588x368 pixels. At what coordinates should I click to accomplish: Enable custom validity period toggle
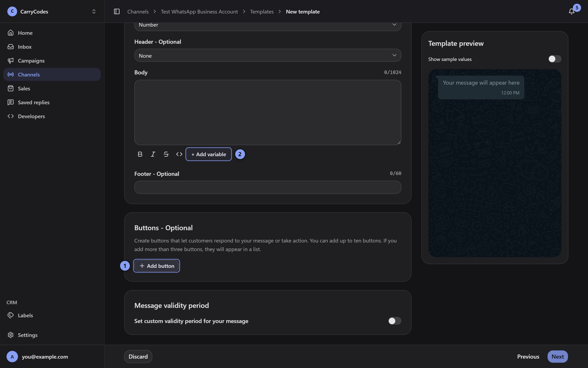click(x=395, y=321)
